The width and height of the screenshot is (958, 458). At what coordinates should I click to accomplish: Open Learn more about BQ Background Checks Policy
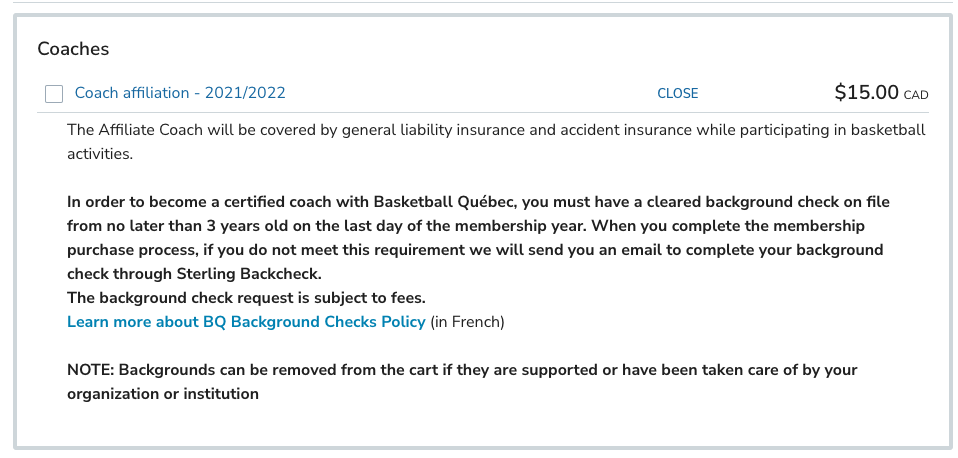coord(246,322)
